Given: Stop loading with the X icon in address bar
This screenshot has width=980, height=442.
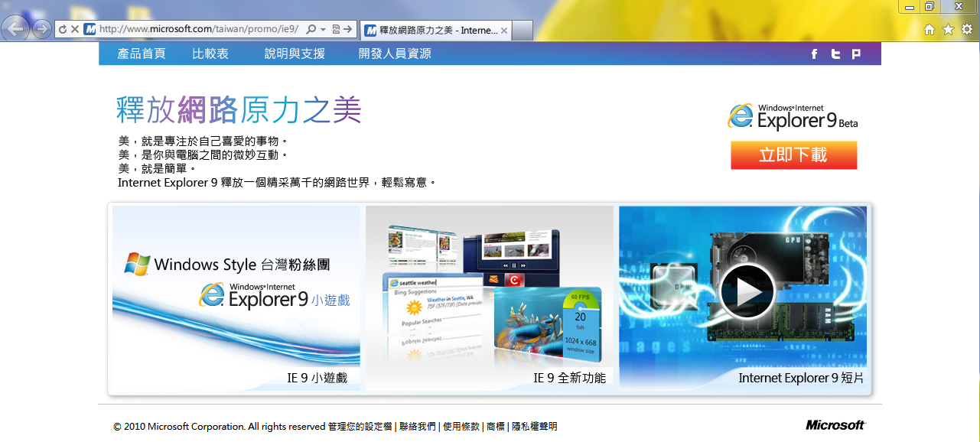Looking at the screenshot, I should 75,29.
